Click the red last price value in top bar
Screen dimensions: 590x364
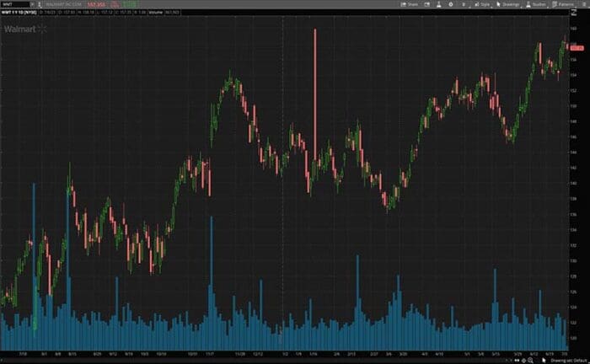point(96,4)
